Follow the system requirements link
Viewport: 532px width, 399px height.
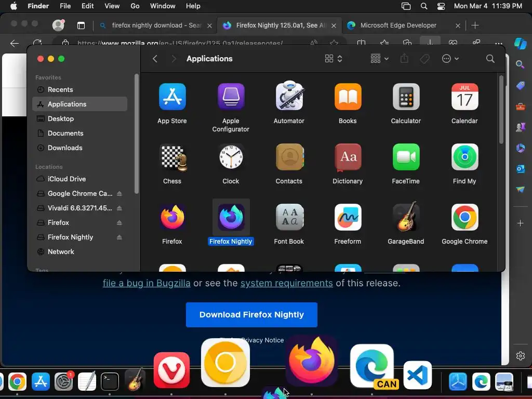coord(287,283)
